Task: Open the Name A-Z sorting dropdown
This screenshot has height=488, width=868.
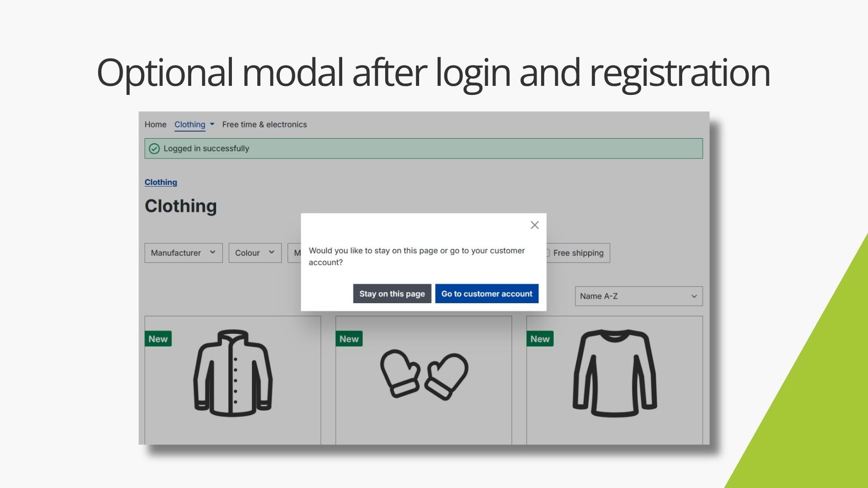Action: (639, 296)
